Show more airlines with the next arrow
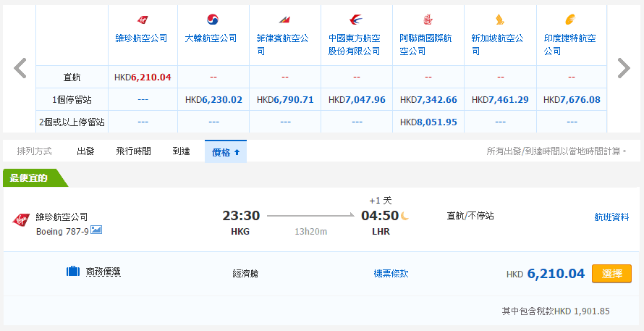Screen dimensions: 644x331 [623, 68]
